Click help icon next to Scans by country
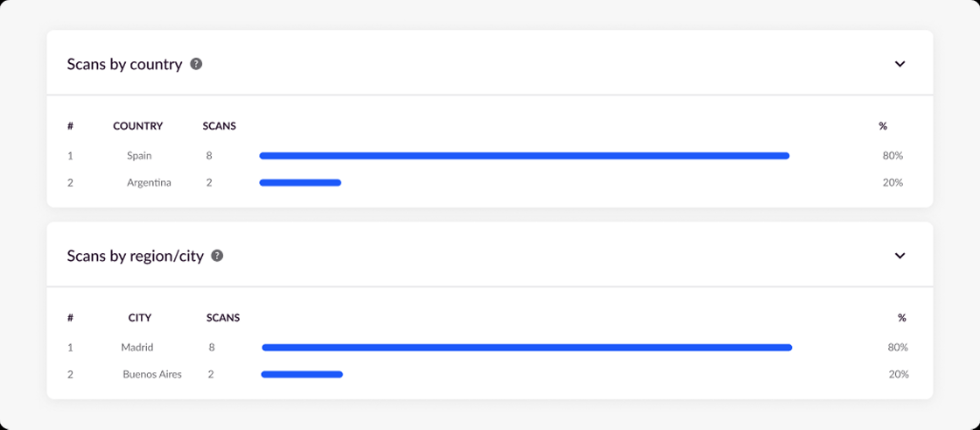 click(x=196, y=64)
